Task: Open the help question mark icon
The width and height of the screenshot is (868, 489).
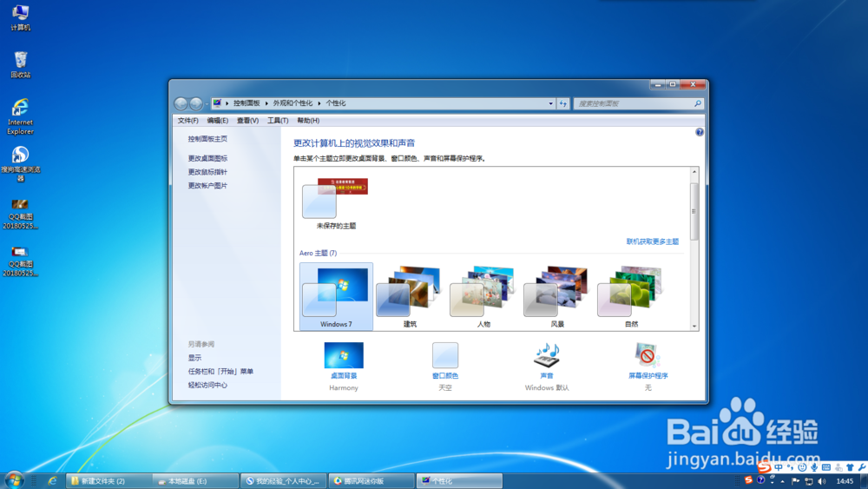Action: (x=699, y=132)
